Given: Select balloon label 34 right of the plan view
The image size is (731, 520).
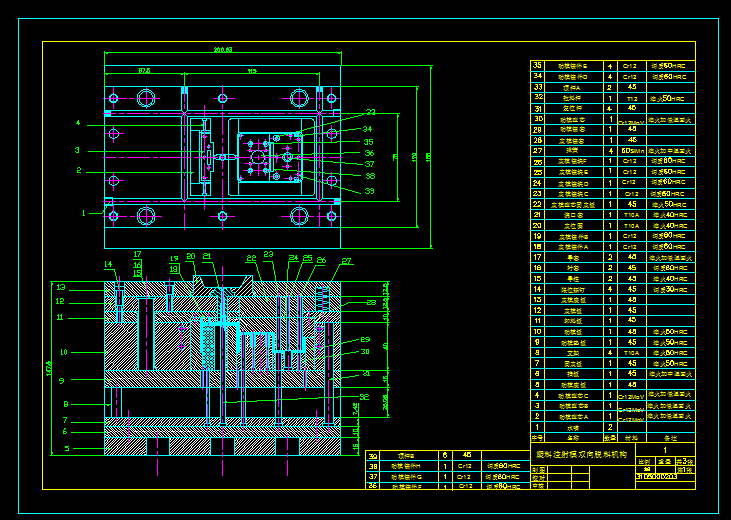Looking at the screenshot, I should (367, 129).
